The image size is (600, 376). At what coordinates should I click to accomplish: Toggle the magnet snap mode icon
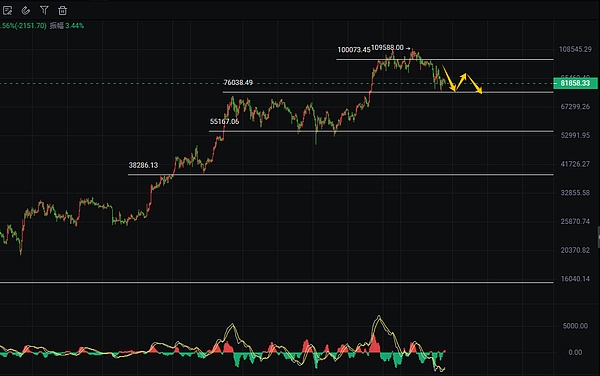pos(26,10)
